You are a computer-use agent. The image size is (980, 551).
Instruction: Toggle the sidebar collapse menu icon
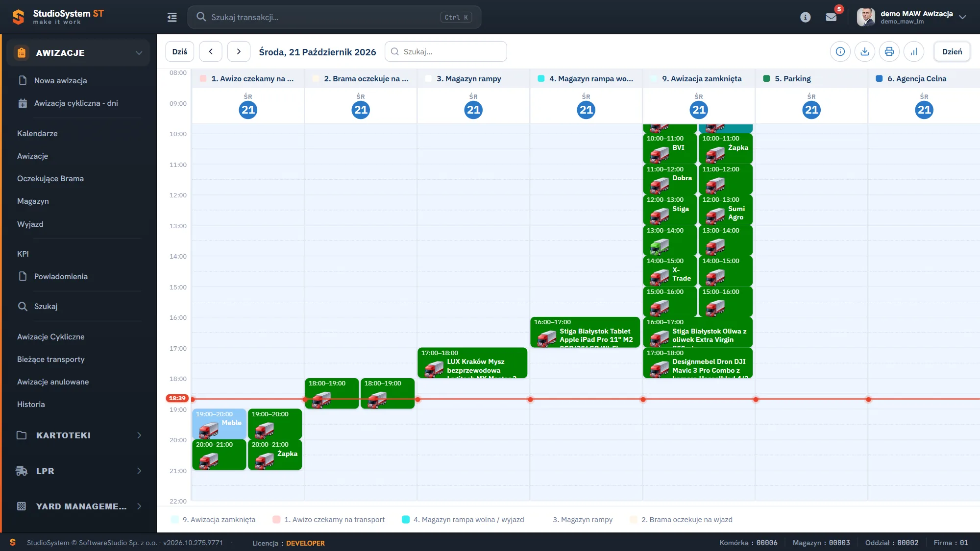(x=172, y=17)
